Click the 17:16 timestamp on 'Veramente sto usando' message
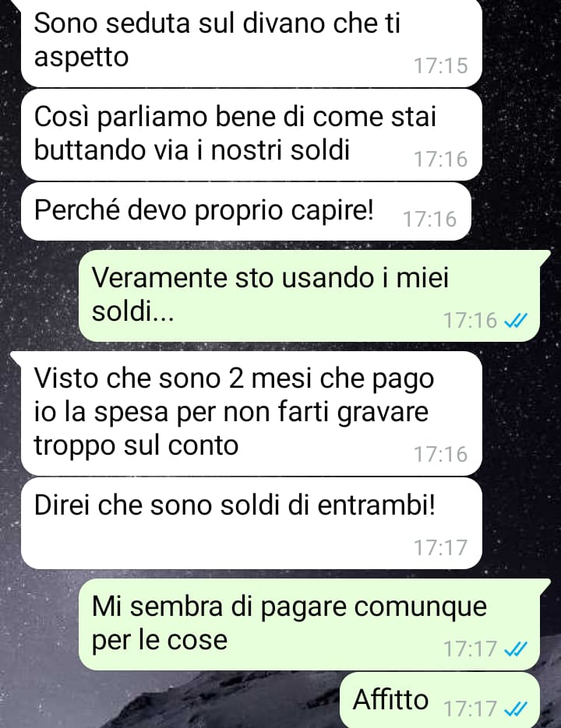561x728 pixels. click(471, 320)
